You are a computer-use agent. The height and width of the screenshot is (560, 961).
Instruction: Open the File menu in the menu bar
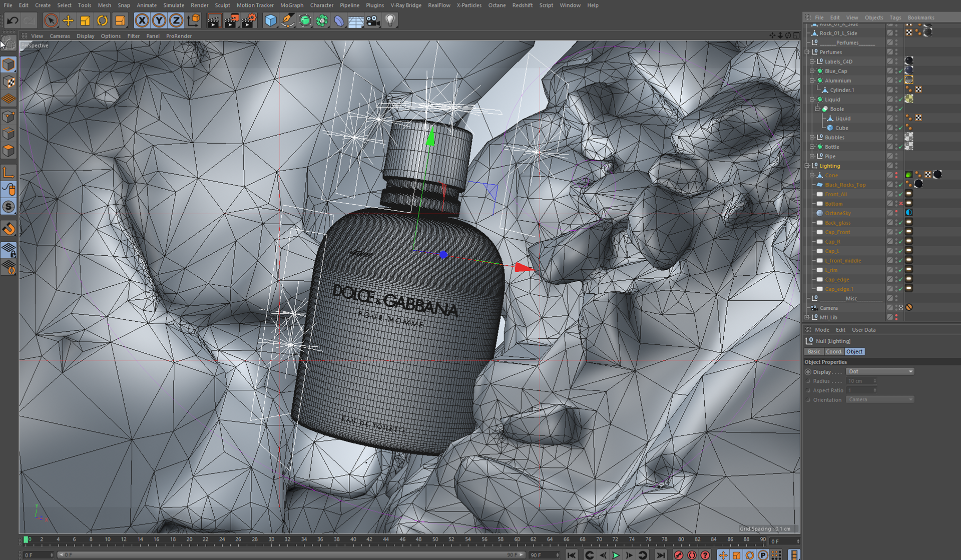(x=8, y=5)
